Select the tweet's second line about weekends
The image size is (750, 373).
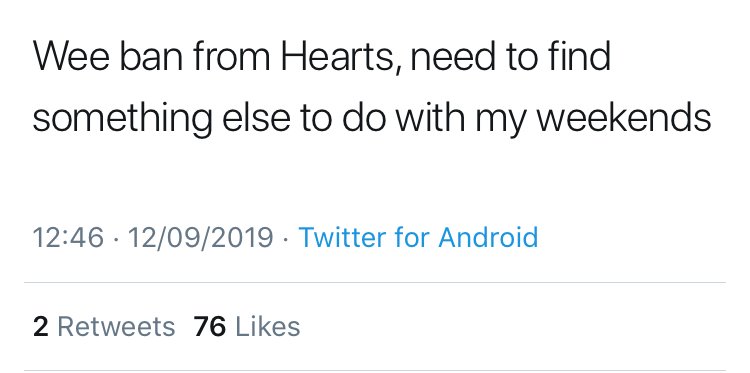pos(372,118)
